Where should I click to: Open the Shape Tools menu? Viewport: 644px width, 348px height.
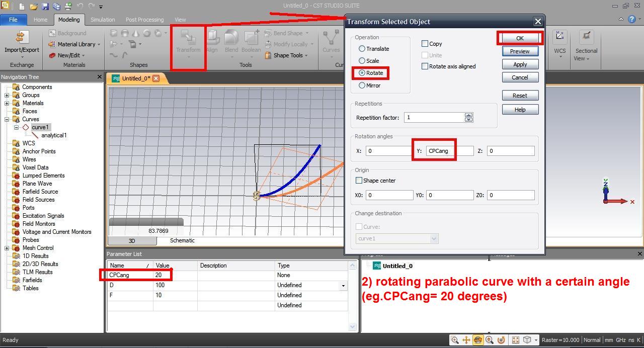click(286, 55)
